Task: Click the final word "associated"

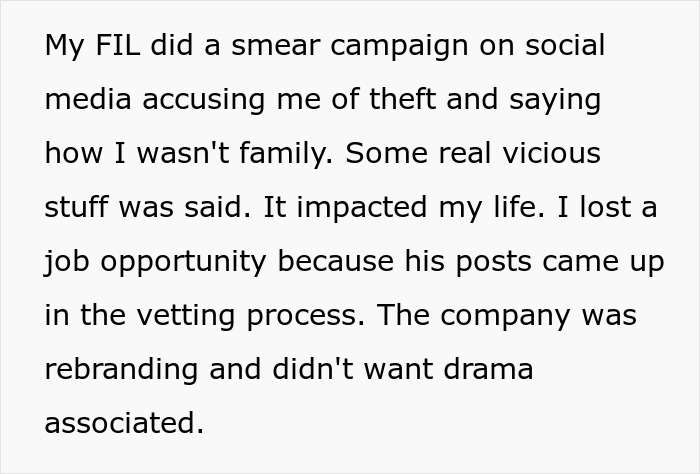Action: [123, 424]
